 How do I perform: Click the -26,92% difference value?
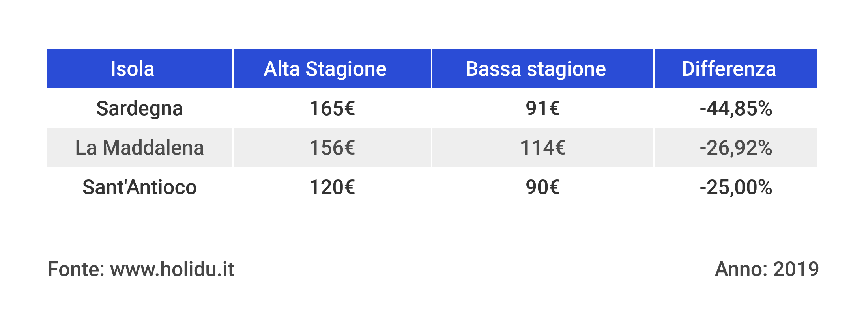[736, 148]
